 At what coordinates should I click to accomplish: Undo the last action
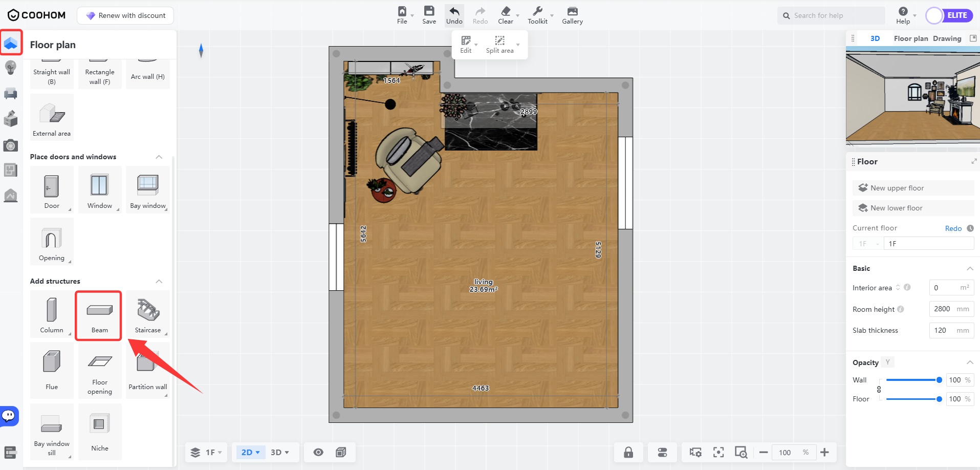tap(454, 15)
